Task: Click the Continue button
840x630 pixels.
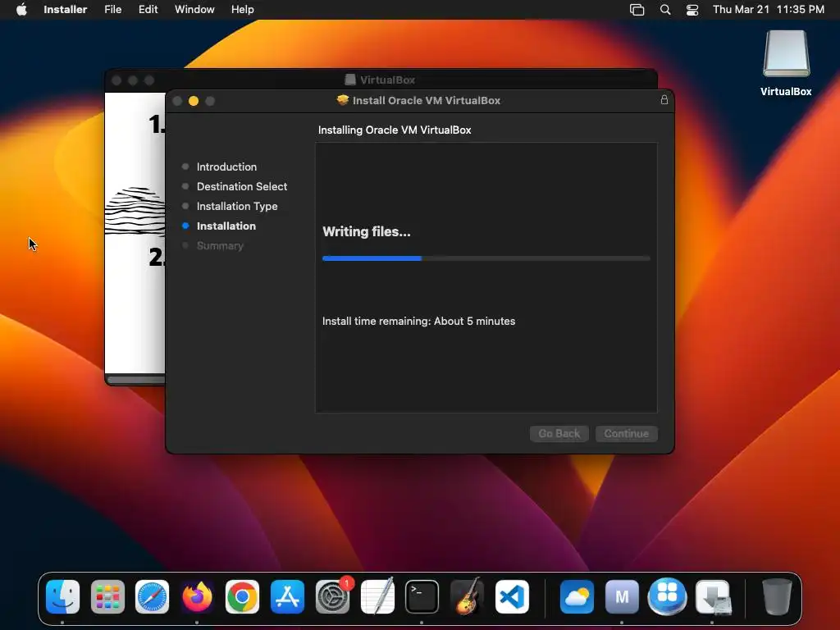Action: point(626,433)
